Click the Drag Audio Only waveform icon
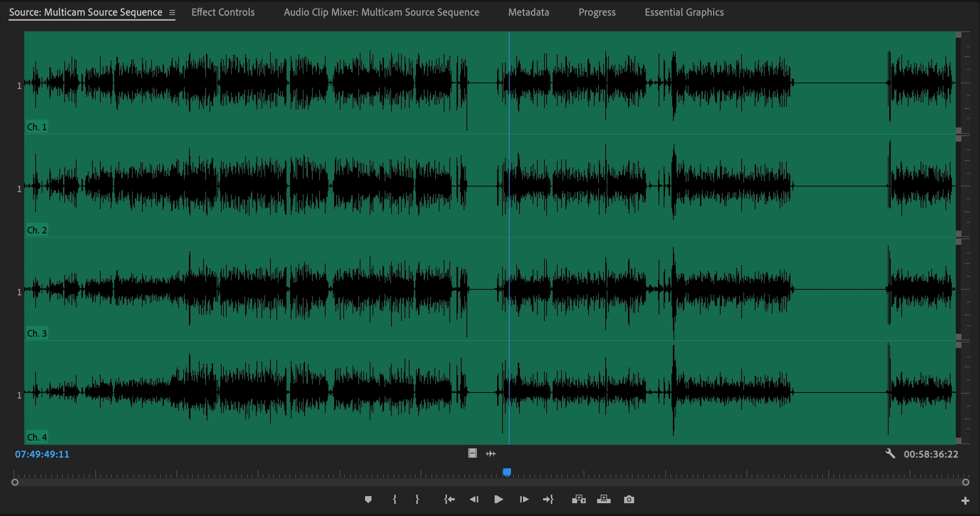 click(x=491, y=454)
